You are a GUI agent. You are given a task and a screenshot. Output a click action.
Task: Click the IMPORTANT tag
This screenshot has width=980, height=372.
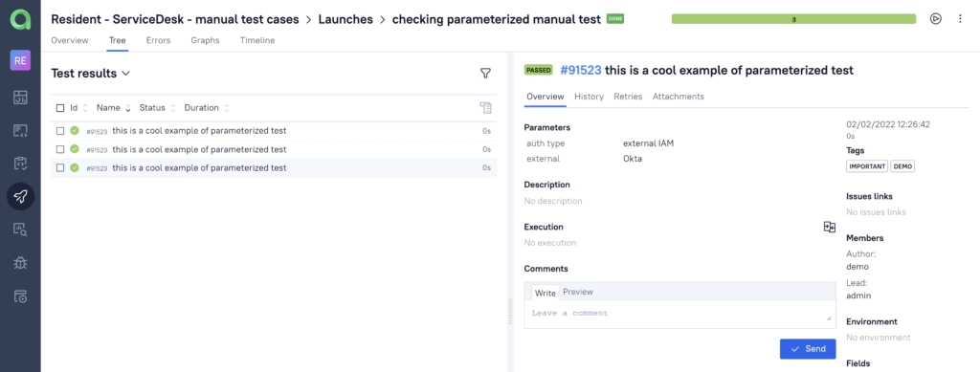tap(867, 166)
